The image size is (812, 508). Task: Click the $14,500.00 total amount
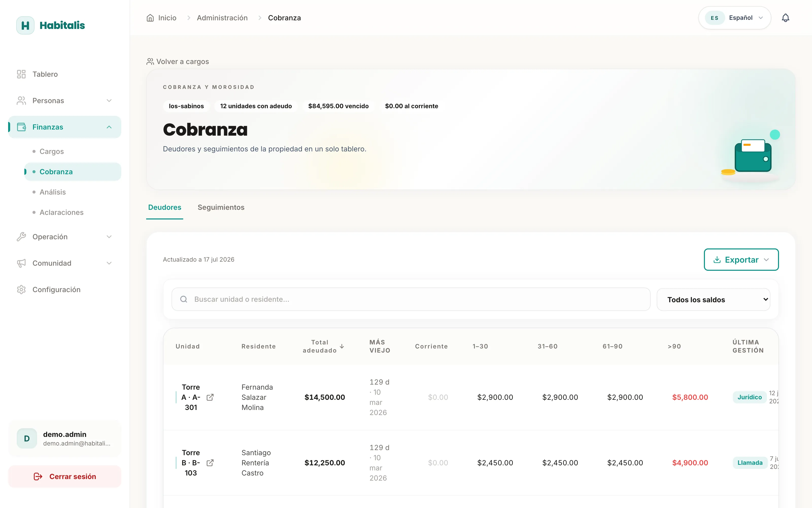click(325, 397)
